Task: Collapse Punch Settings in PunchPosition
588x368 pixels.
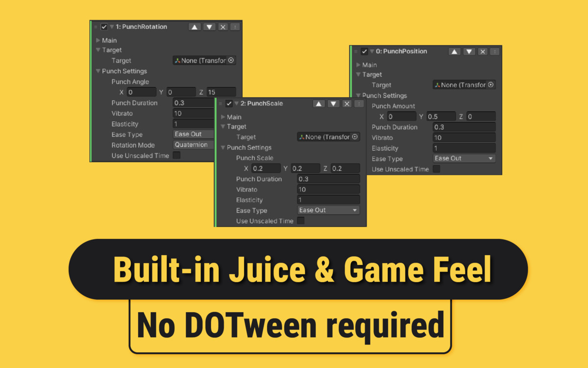Action: coord(359,96)
